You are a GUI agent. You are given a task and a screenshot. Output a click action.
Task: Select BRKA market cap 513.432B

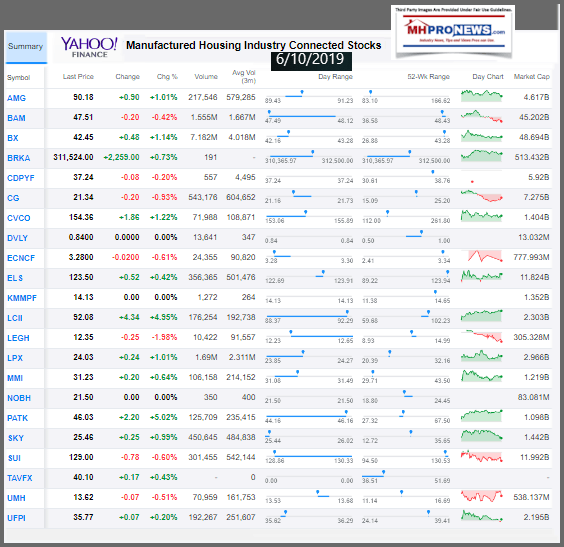tap(532, 157)
